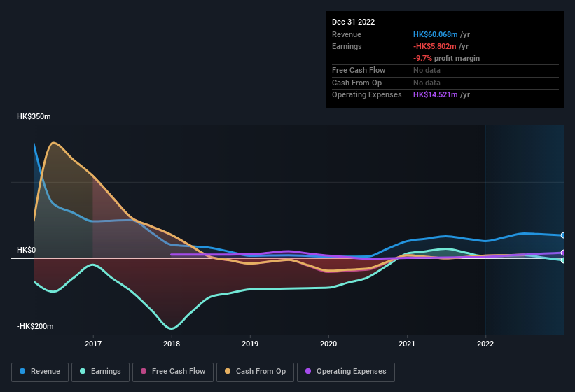This screenshot has height=392, width=575.
Task: Click the Earnings endpoint marker on chart
Action: (x=562, y=260)
